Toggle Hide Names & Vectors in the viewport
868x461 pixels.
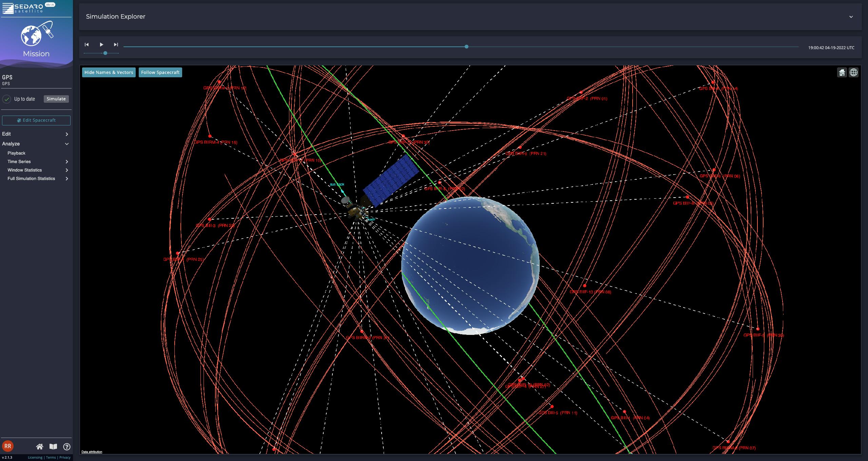pyautogui.click(x=109, y=72)
